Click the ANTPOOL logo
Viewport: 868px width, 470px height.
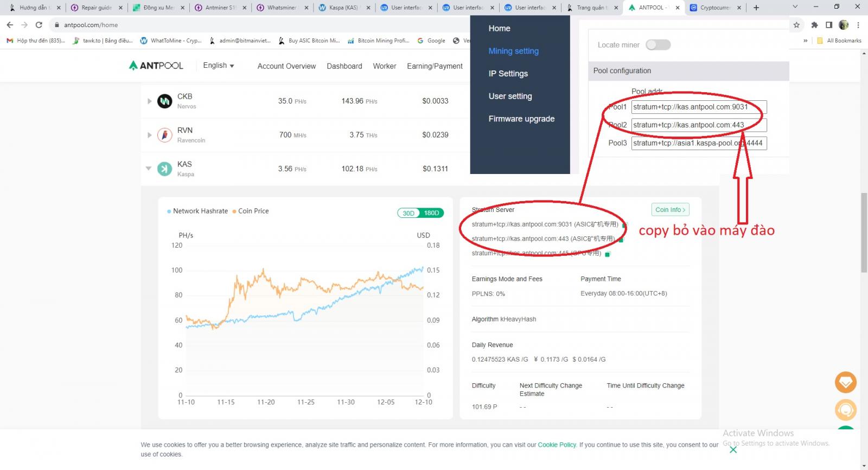156,66
